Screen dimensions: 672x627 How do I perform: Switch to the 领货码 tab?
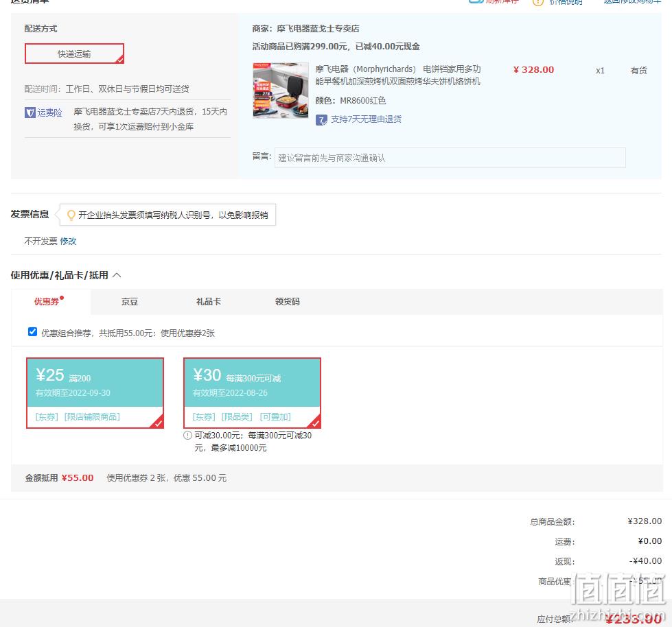(287, 302)
